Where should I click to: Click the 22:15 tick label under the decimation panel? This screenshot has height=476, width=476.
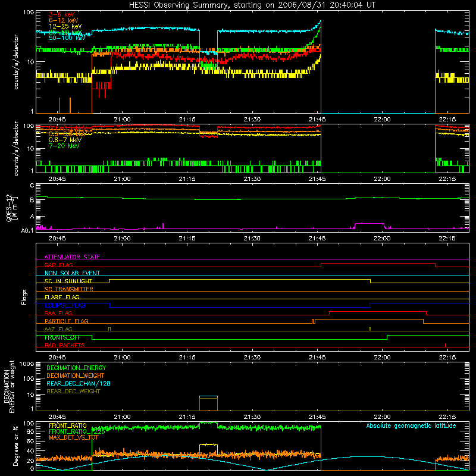coord(447,417)
